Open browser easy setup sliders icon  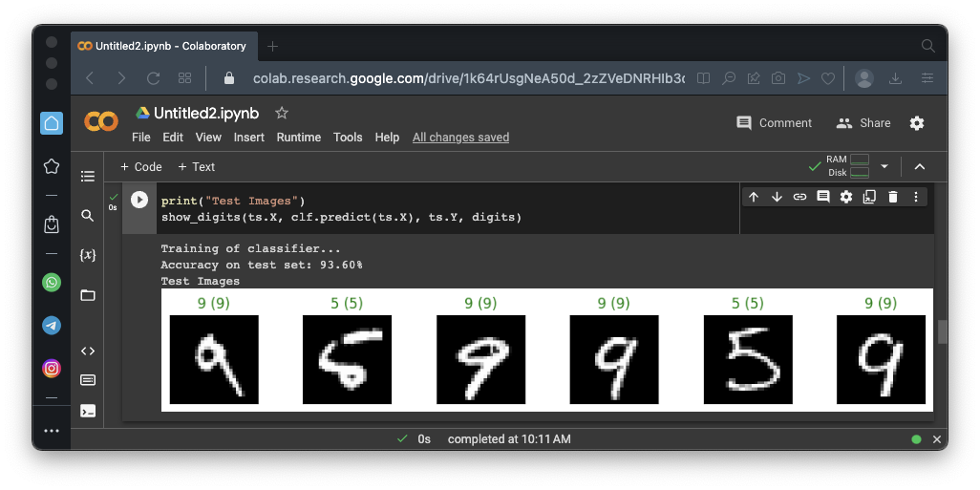(927, 78)
